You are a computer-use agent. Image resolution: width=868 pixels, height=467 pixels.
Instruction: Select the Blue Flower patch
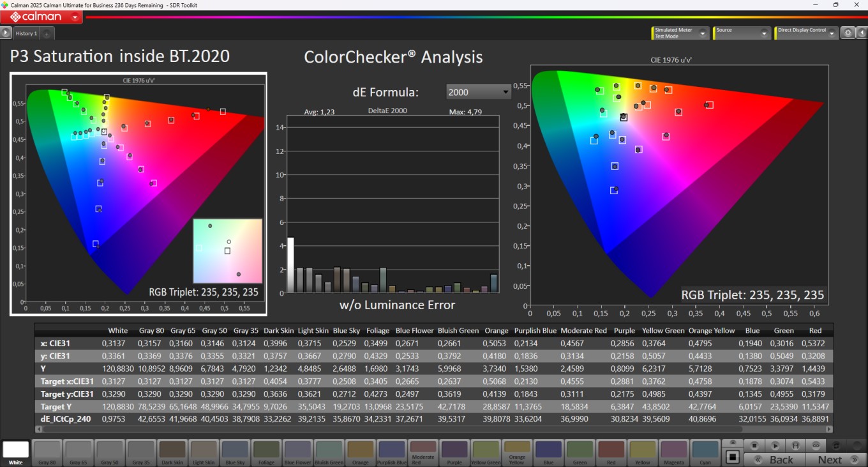pos(297,452)
